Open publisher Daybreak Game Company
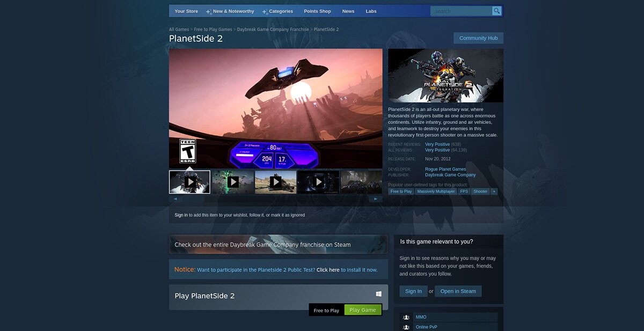The width and height of the screenshot is (644, 331). (450, 175)
